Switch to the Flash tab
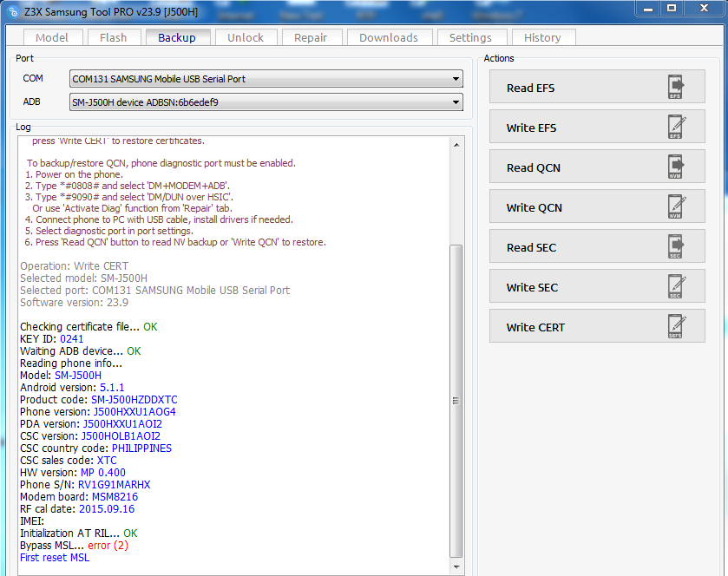728x576 pixels. point(114,37)
